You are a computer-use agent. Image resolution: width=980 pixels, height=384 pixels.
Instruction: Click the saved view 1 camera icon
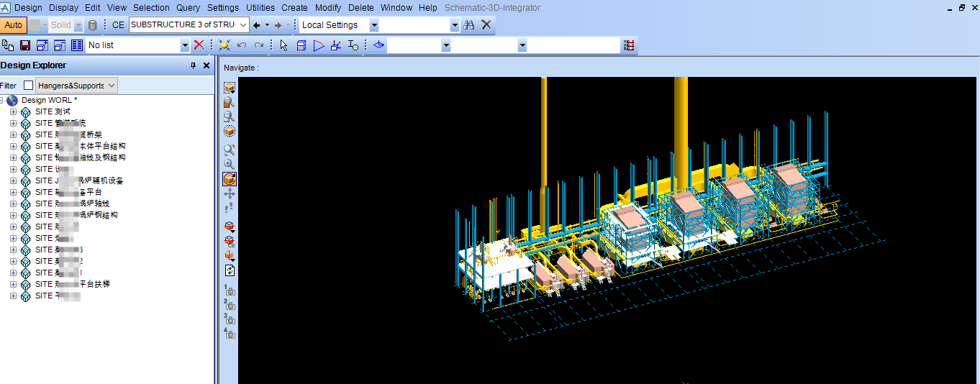[x=230, y=290]
